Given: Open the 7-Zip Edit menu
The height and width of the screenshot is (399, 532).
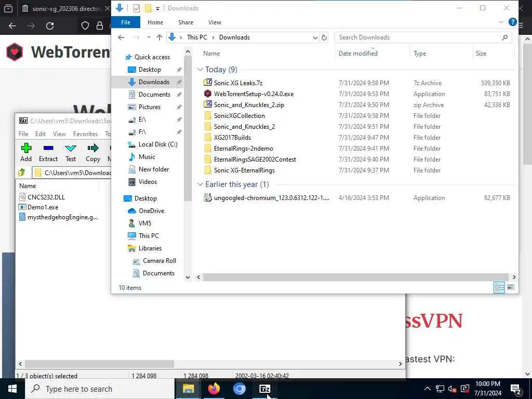Looking at the screenshot, I should [x=41, y=134].
